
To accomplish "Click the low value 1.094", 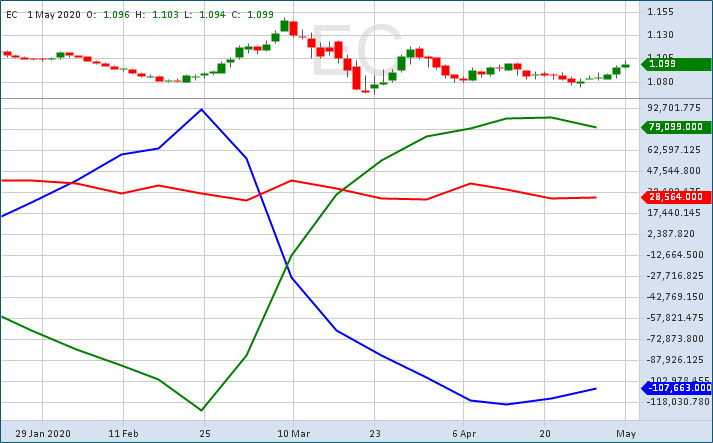I will (x=212, y=15).
